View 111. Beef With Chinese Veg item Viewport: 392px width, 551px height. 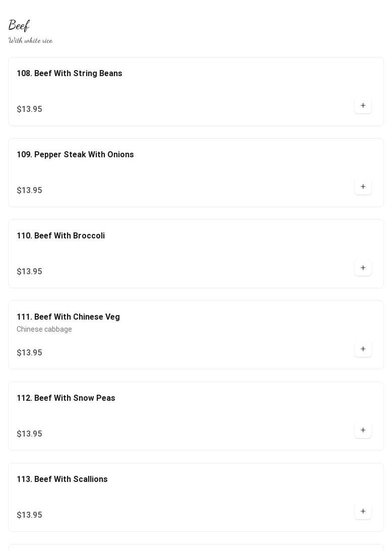coord(68,317)
